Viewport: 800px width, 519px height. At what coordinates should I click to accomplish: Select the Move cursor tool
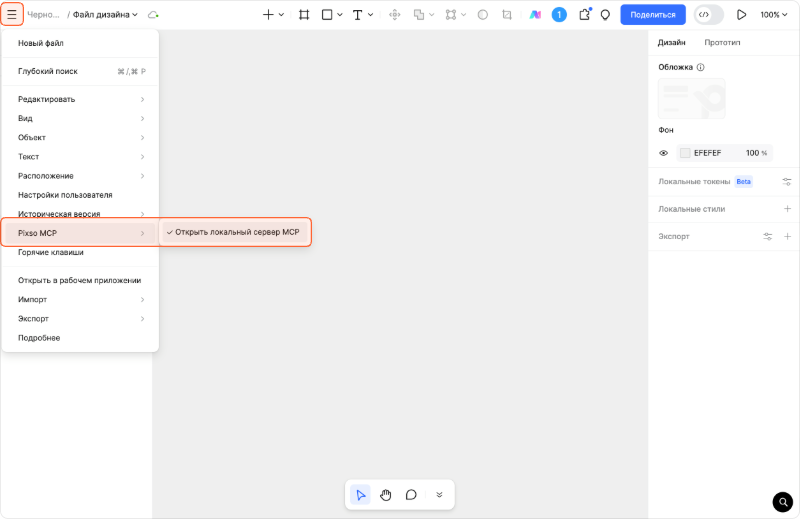[x=360, y=494]
